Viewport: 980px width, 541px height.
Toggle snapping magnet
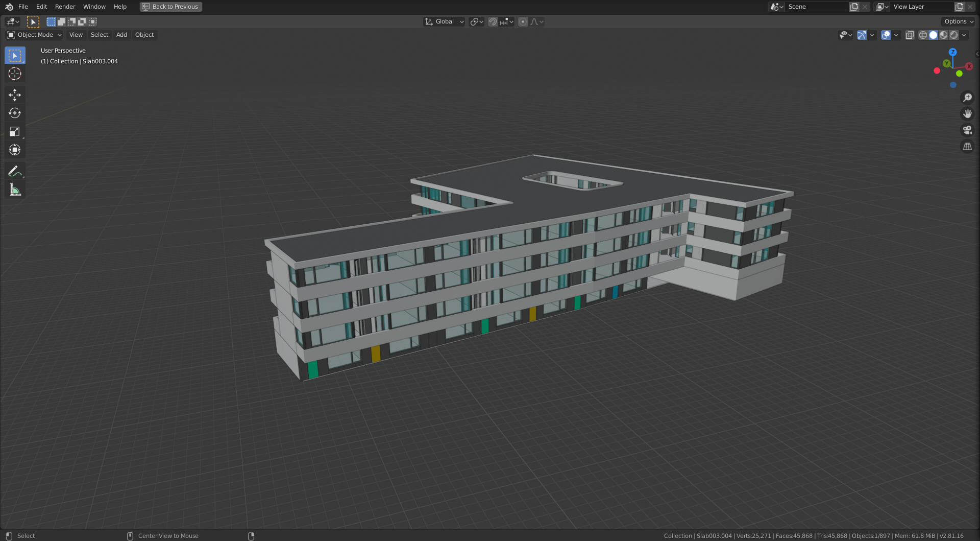(x=493, y=21)
